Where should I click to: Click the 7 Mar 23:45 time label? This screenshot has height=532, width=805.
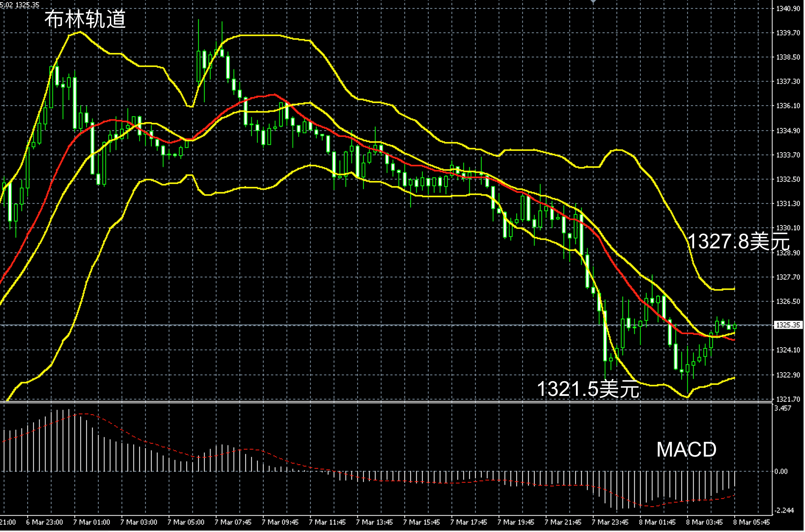click(610, 522)
